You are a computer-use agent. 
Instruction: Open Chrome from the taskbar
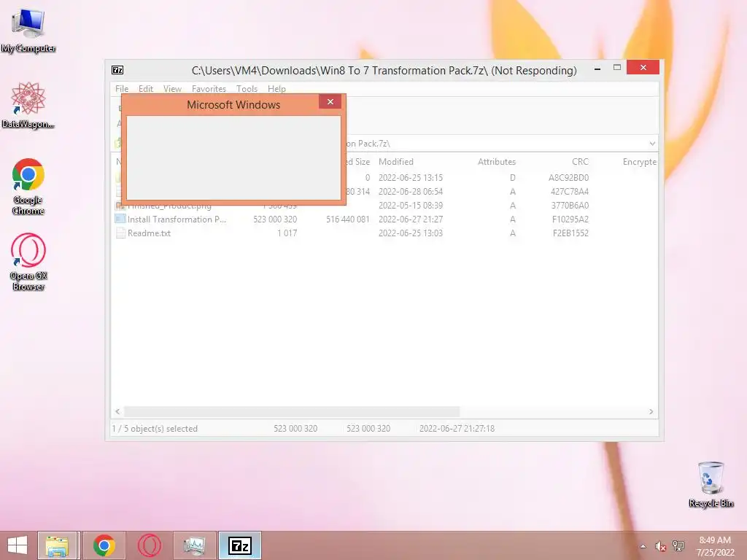coord(104,545)
